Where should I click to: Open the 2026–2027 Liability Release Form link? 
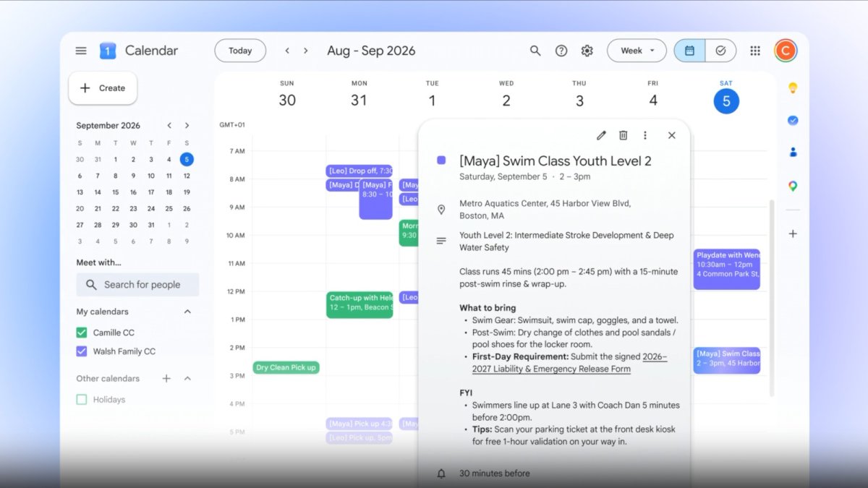[x=570, y=363]
